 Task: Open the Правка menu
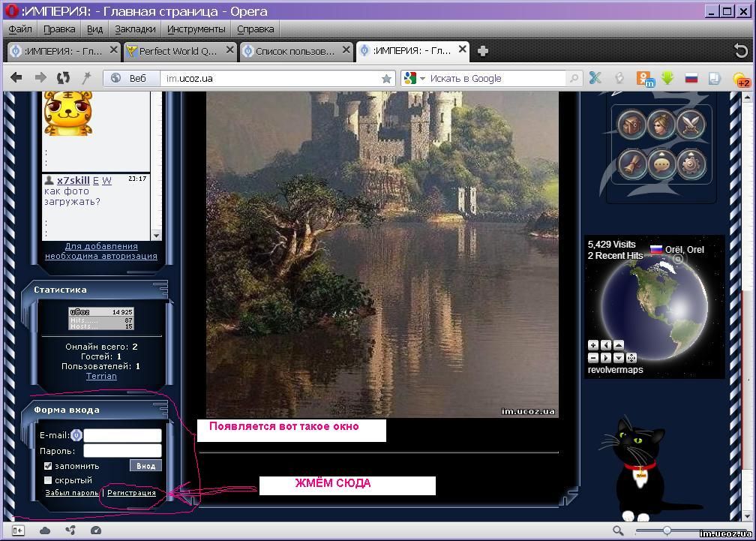pos(59,29)
